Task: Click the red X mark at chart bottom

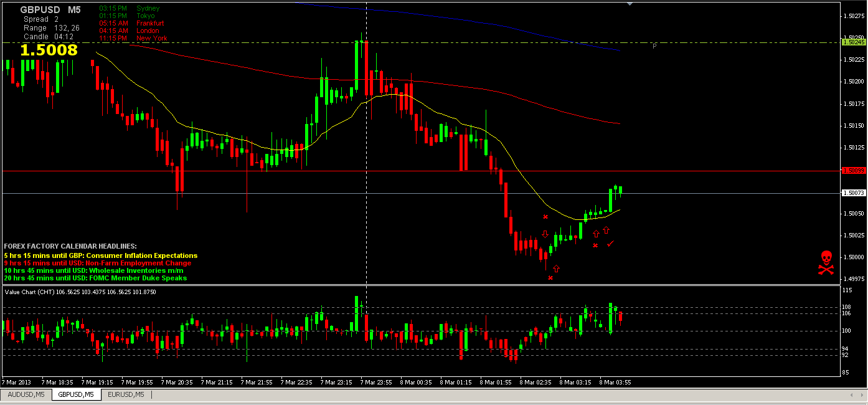Action: point(550,278)
